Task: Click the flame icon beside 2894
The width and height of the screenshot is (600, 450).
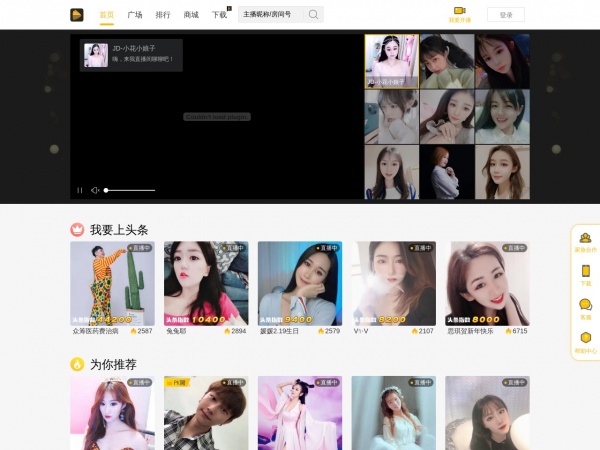Action: pyautogui.click(x=227, y=331)
